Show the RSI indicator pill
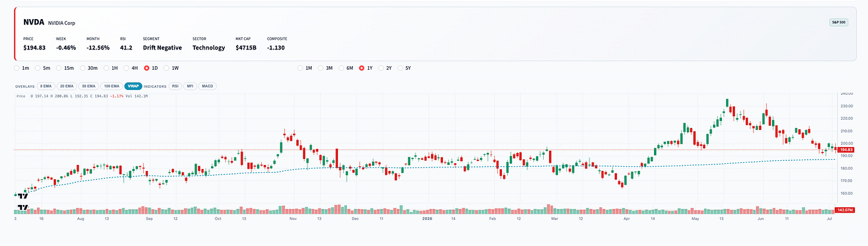The height and width of the screenshot is (246, 868). point(175,86)
